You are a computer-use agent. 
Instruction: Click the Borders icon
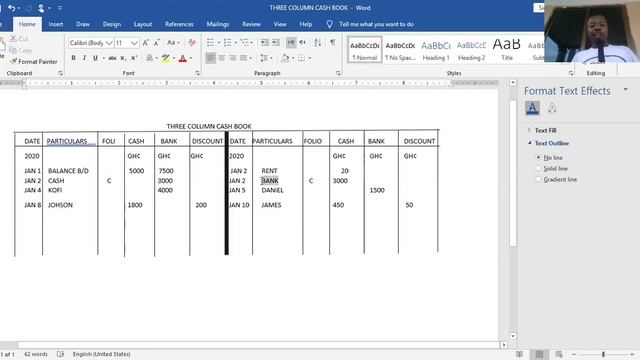(x=302, y=58)
